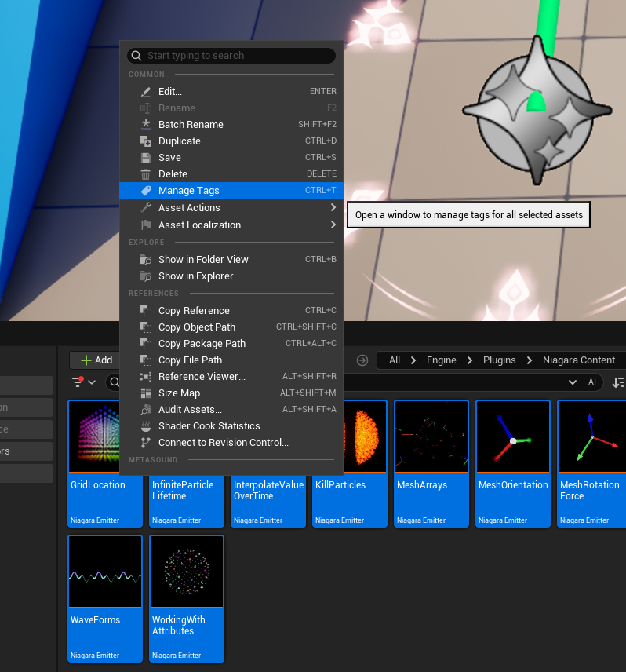Click the InfiniteParticleLifetime asset label
Viewport: 626px width, 672px height.
pos(183,491)
